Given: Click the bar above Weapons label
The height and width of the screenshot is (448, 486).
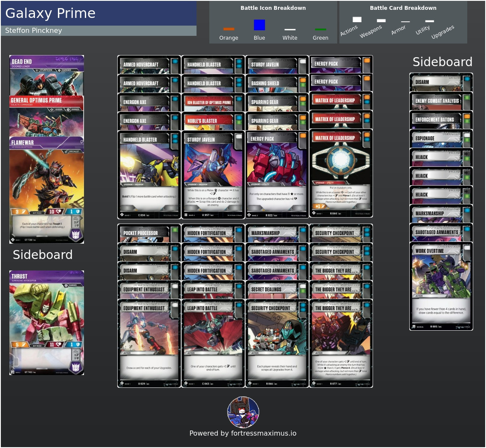Looking at the screenshot, I should (x=381, y=21).
